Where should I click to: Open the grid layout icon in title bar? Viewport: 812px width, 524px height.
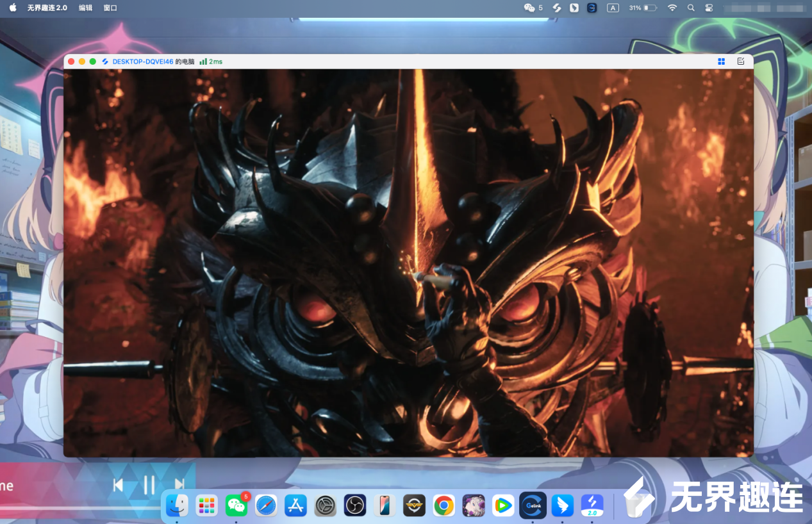click(721, 61)
